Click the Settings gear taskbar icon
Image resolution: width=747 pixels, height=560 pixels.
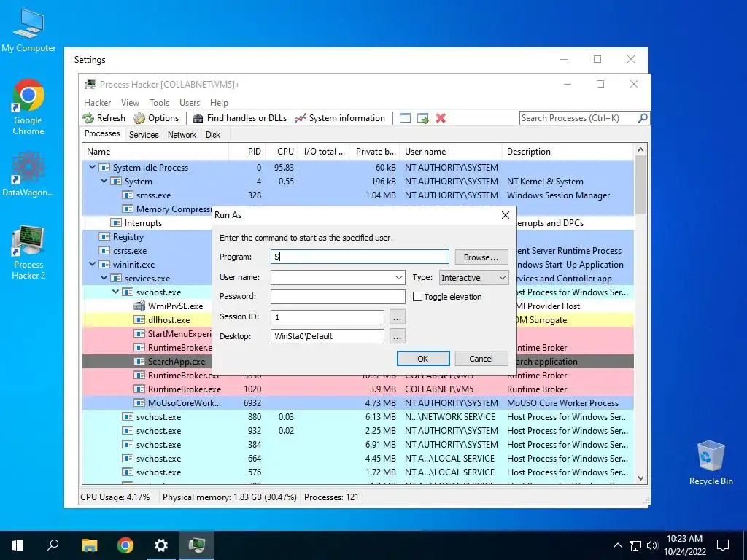[161, 545]
